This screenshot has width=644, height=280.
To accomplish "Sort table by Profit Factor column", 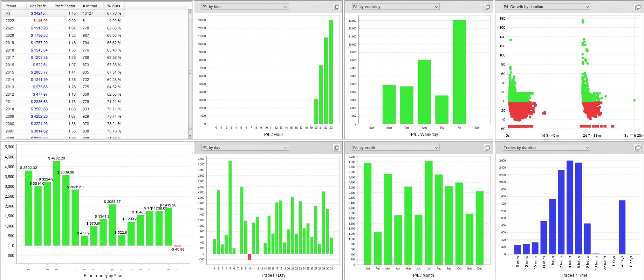I will tap(65, 6).
